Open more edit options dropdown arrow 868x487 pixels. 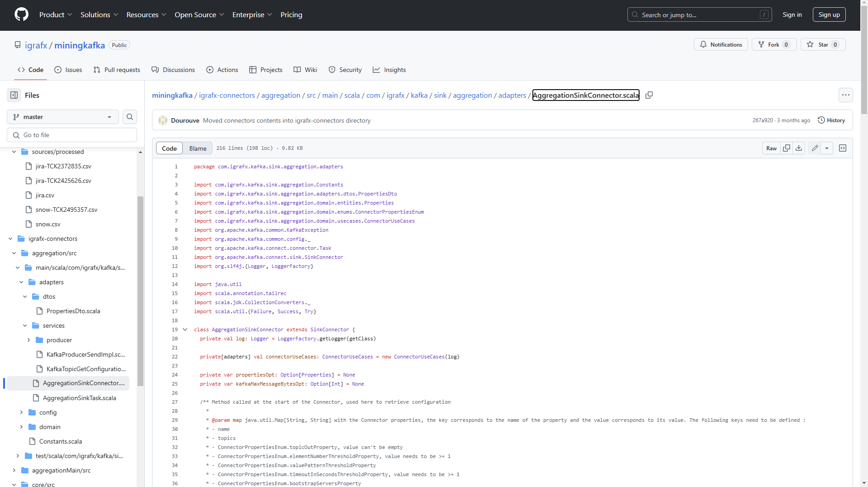tap(827, 148)
